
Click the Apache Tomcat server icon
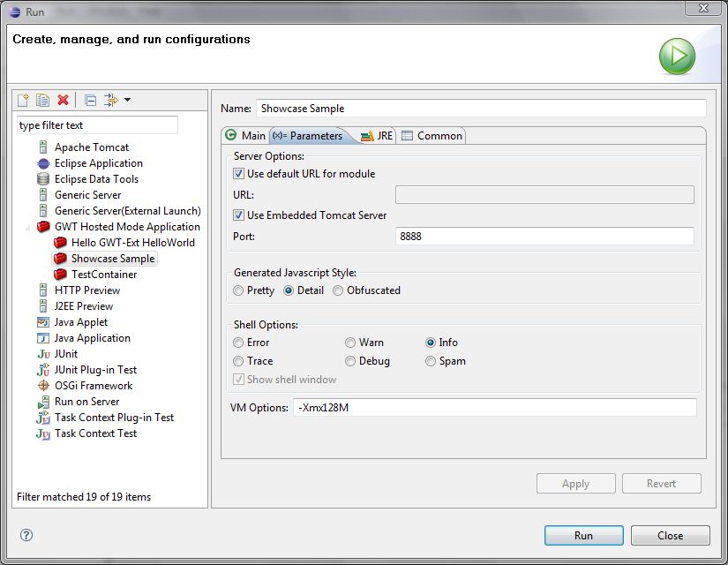pyautogui.click(x=43, y=147)
